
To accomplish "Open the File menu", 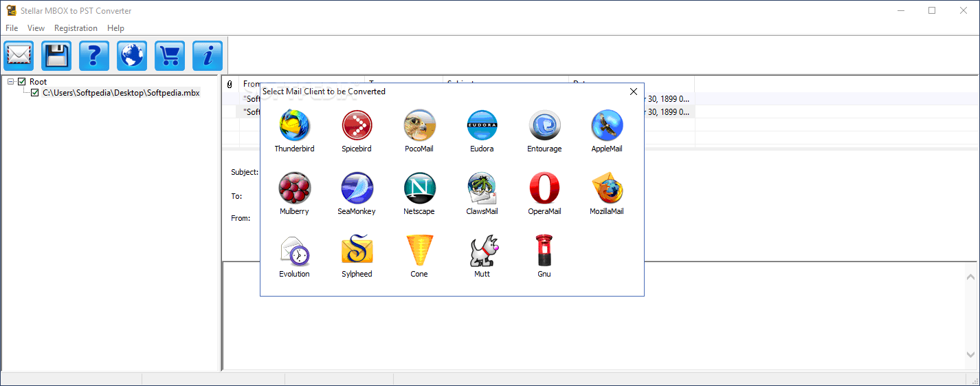I will coord(12,28).
